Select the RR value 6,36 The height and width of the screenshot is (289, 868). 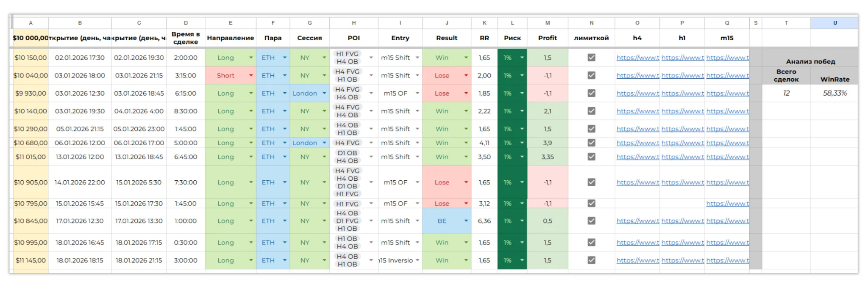[x=484, y=221]
